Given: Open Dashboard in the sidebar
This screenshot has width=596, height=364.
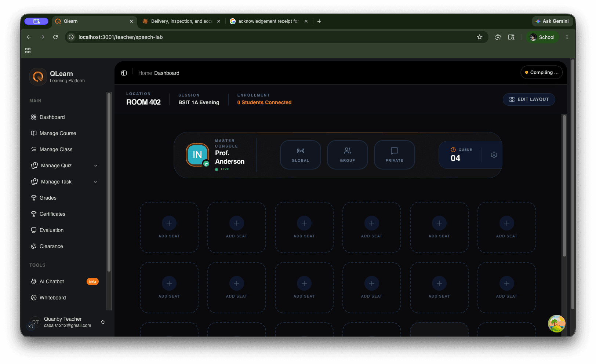Looking at the screenshot, I should point(52,117).
